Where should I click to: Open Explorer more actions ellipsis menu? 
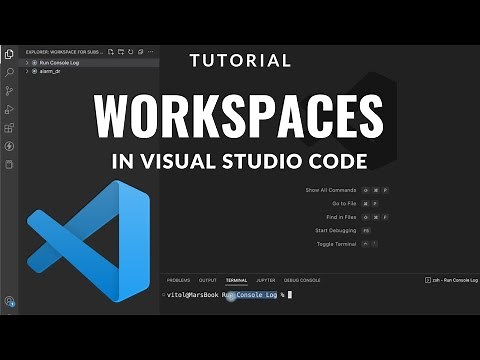coord(151,52)
